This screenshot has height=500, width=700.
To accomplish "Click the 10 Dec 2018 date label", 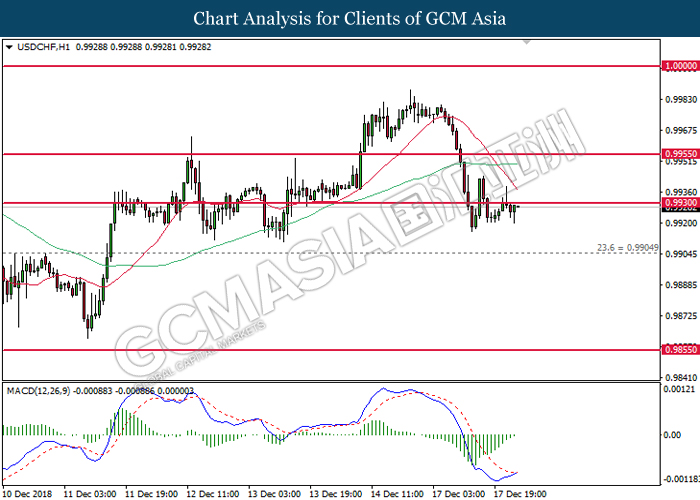I will pyautogui.click(x=28, y=494).
